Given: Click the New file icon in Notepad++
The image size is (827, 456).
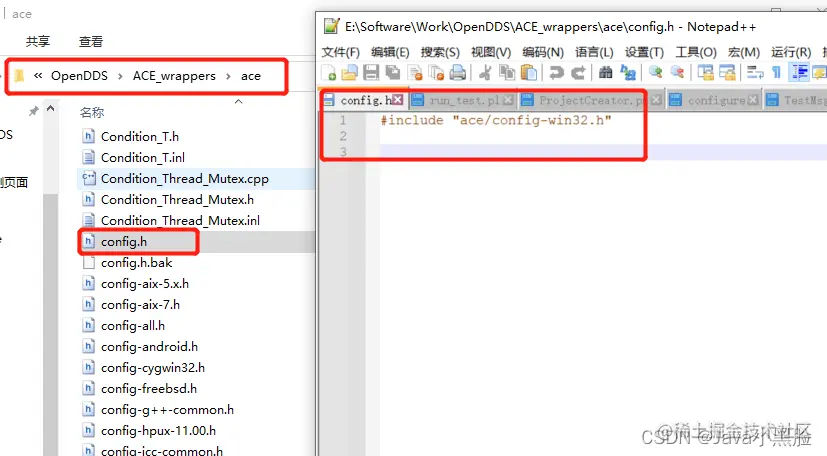Looking at the screenshot, I should 329,72.
